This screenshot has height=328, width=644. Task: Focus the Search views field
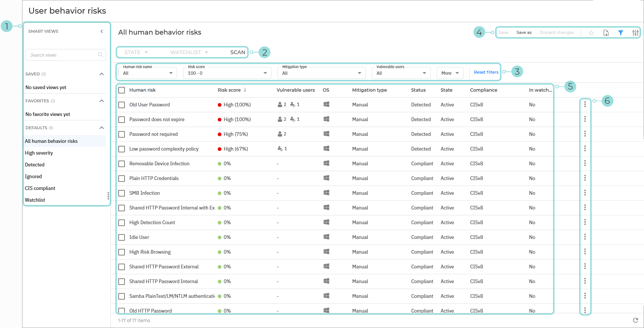(66, 55)
